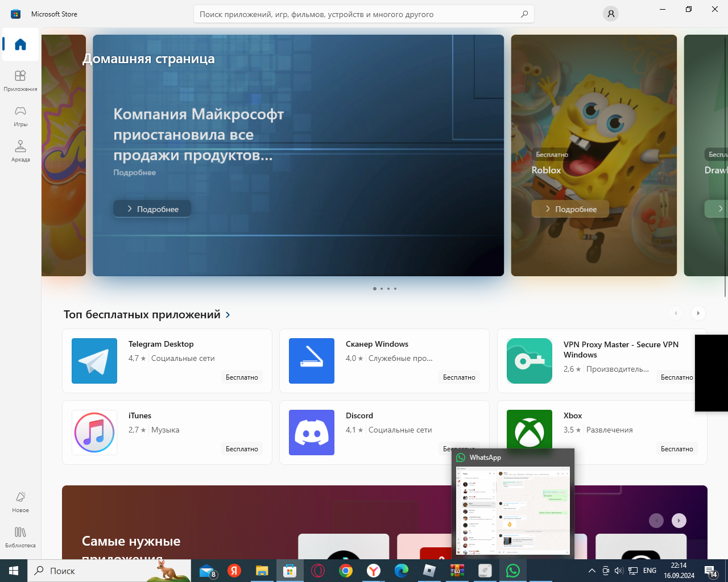Screen dimensions: 728x582
Task: Open the Аркада section in the sidebar
Action: 20,151
